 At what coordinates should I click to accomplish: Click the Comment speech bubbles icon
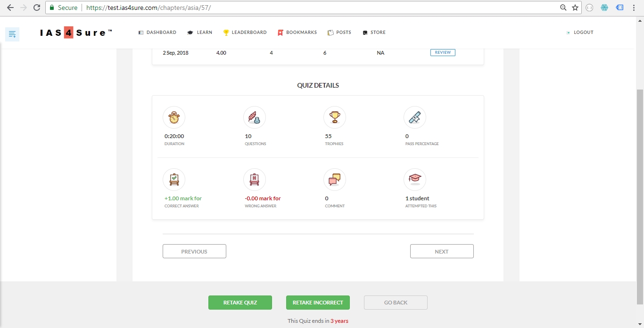pos(335,180)
